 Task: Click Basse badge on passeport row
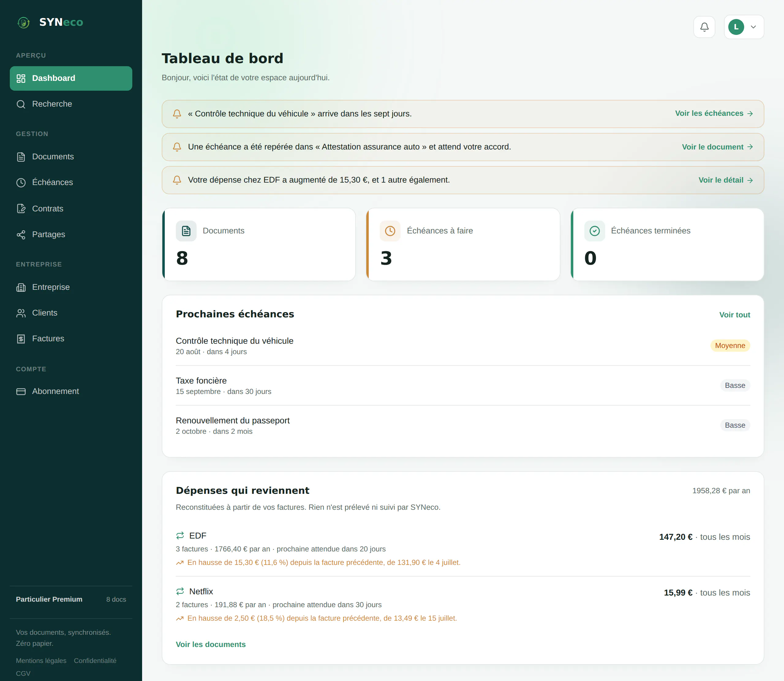point(735,426)
